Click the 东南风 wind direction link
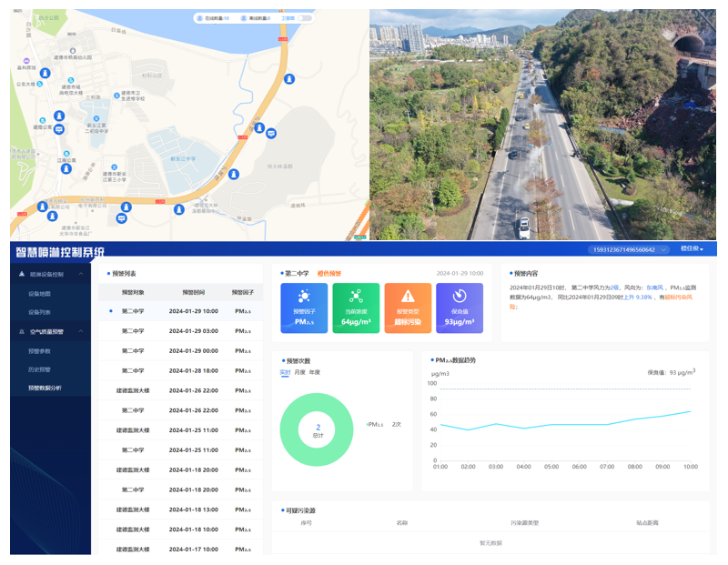This screenshot has height=565, width=728. click(654, 288)
